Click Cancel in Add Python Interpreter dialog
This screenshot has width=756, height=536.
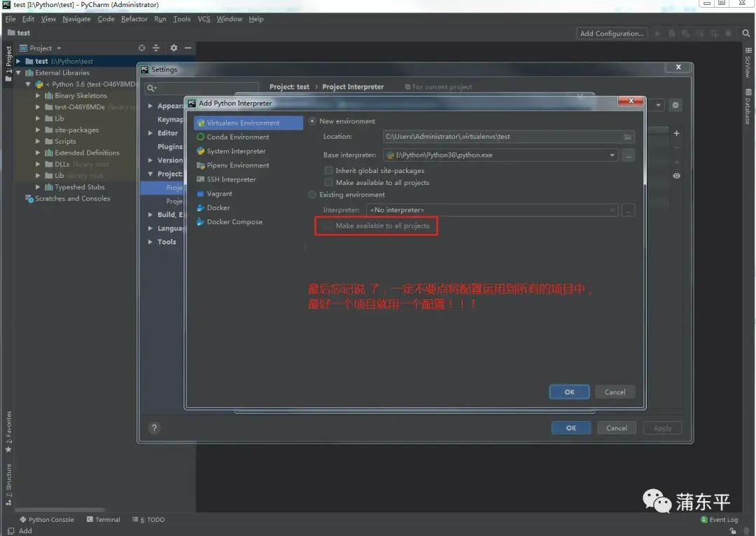tap(615, 392)
